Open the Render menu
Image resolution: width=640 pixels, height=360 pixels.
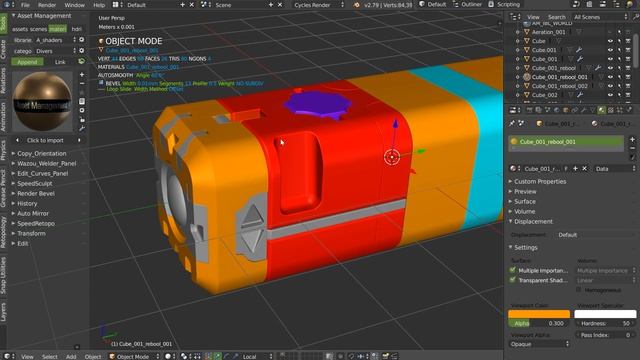click(47, 5)
